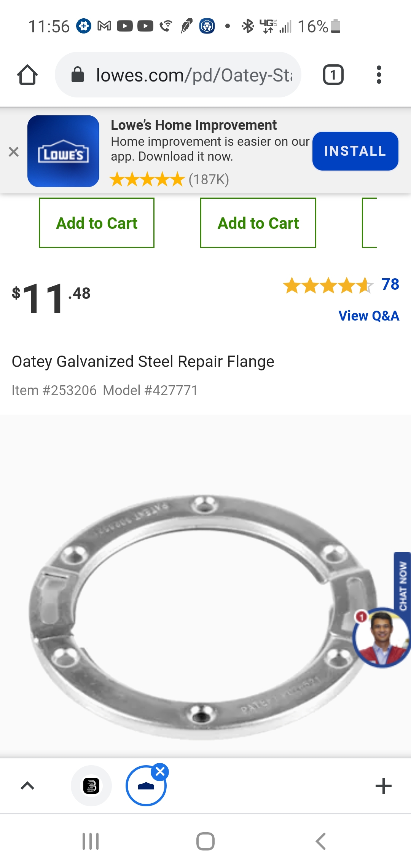Expand the bottom tab bar chevron
Image resolution: width=411 pixels, height=868 pixels.
(27, 785)
